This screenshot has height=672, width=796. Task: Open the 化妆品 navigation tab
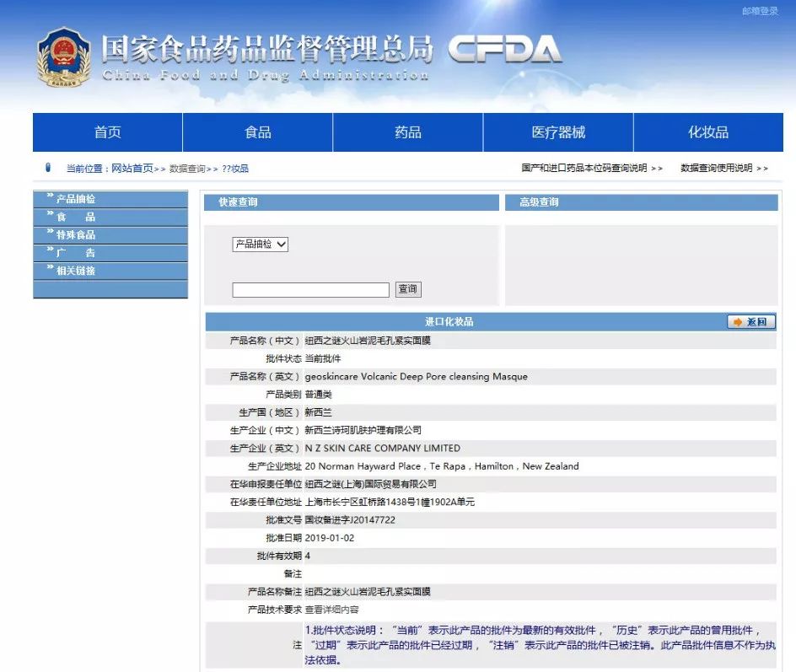pyautogui.click(x=708, y=132)
